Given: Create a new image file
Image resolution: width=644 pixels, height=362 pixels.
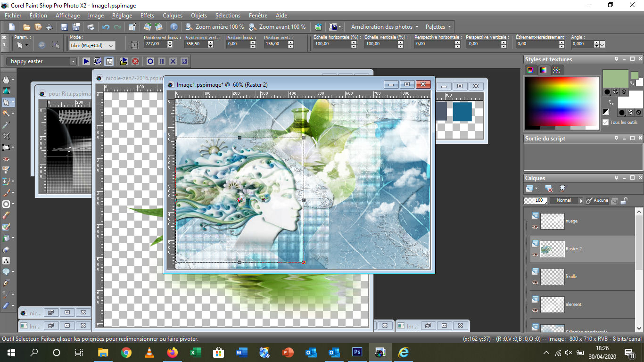Looking at the screenshot, I should [x=12, y=27].
